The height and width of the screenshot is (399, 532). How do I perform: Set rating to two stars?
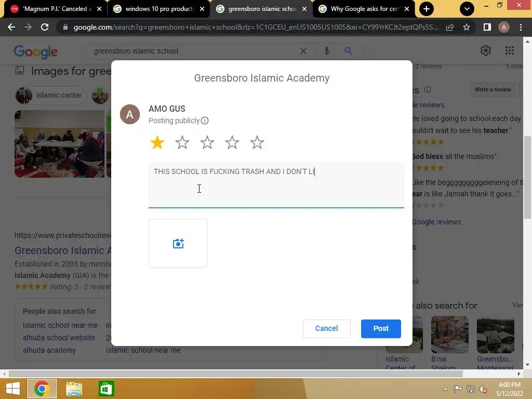(x=182, y=142)
